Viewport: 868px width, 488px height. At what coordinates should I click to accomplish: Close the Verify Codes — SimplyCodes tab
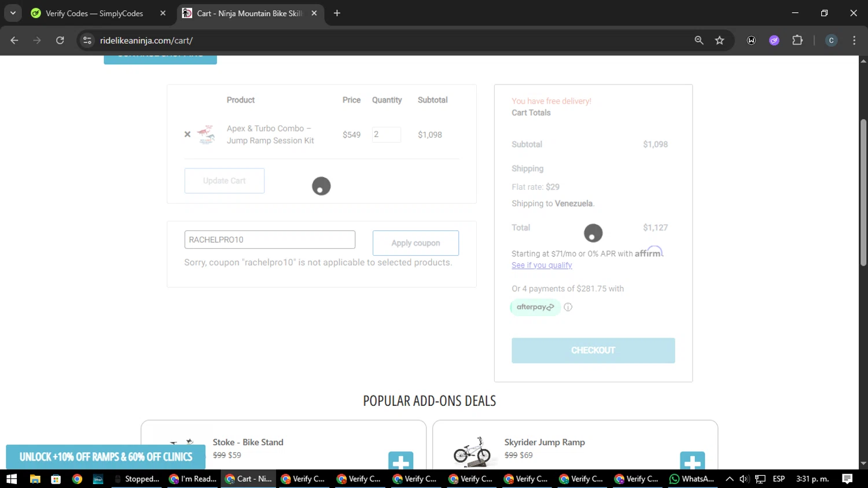click(163, 13)
